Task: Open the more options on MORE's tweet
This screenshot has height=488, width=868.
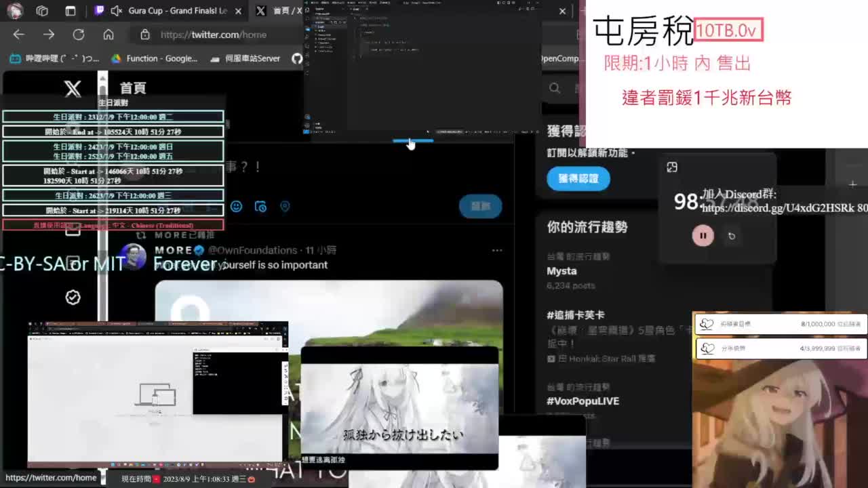Action: click(497, 250)
